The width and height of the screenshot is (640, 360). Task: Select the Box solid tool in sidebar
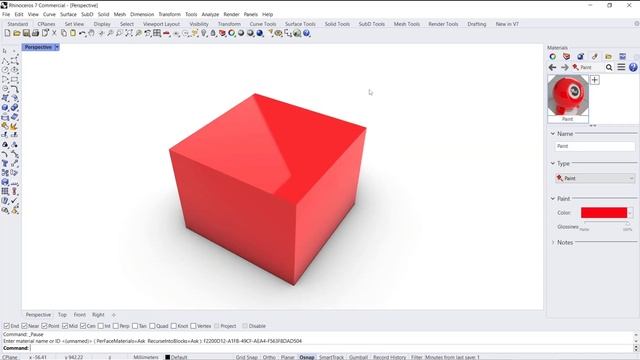click(5, 108)
